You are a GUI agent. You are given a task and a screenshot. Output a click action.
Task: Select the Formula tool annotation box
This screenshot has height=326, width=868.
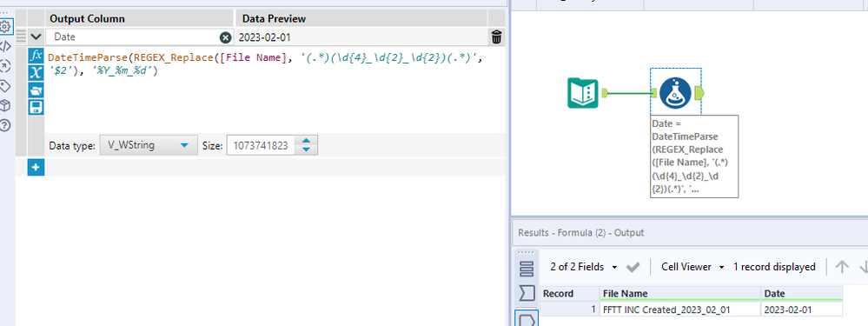click(x=694, y=156)
